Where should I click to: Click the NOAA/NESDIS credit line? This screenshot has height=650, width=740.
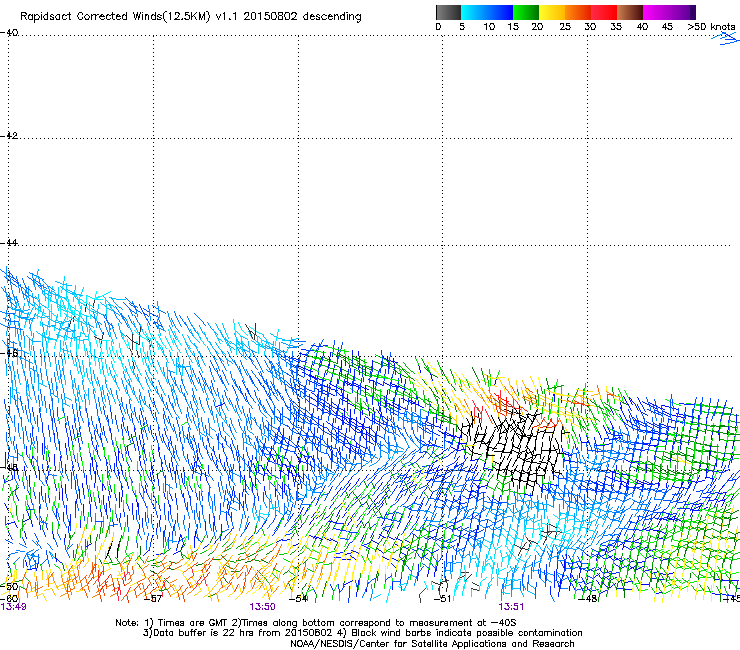[432, 644]
